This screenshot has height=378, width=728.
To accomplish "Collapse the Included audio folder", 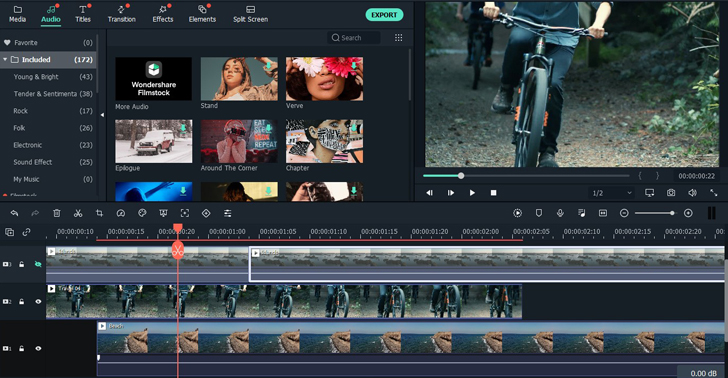I will (5, 59).
